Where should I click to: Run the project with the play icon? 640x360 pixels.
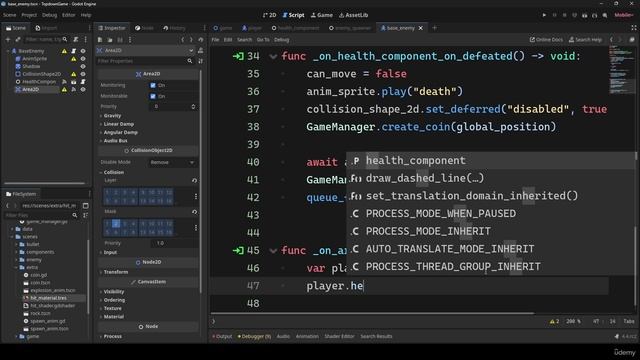[544, 15]
